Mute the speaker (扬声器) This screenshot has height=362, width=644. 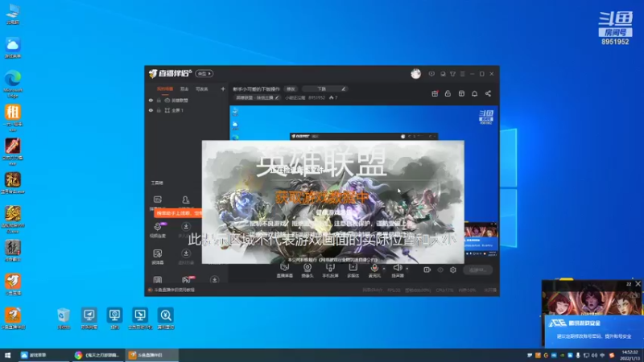coord(397,270)
